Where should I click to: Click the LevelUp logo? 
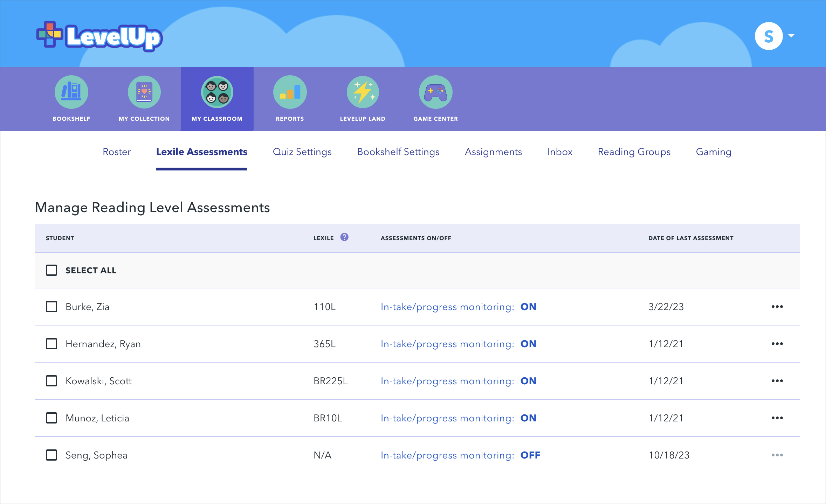pyautogui.click(x=99, y=37)
